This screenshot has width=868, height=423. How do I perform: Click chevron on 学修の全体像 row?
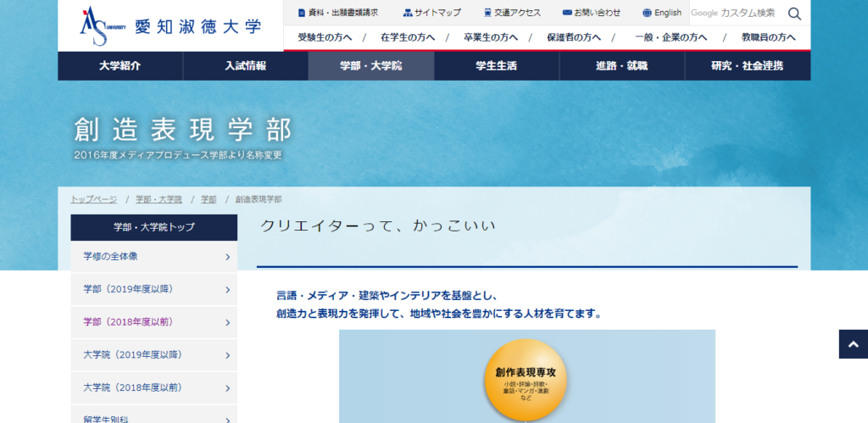tap(227, 257)
